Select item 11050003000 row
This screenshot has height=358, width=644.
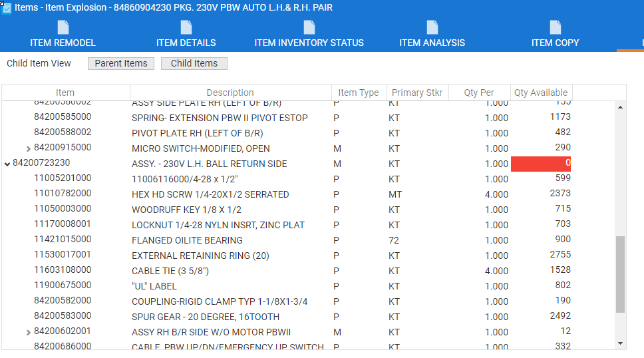[x=63, y=208]
